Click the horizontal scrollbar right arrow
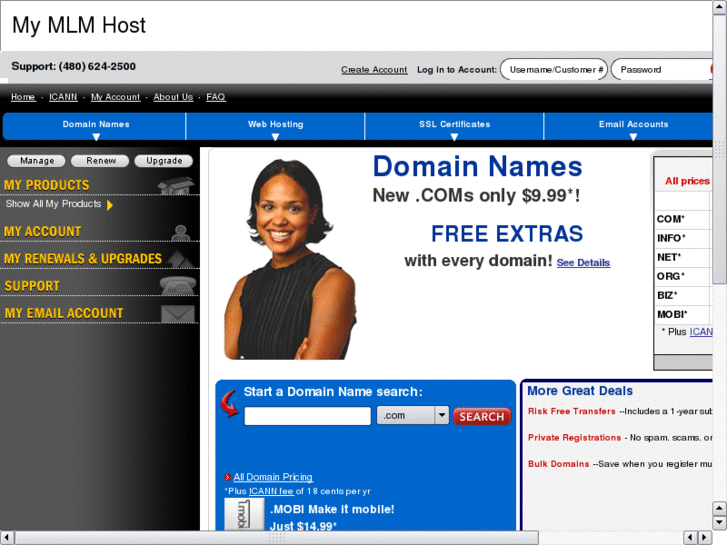 tap(705, 538)
